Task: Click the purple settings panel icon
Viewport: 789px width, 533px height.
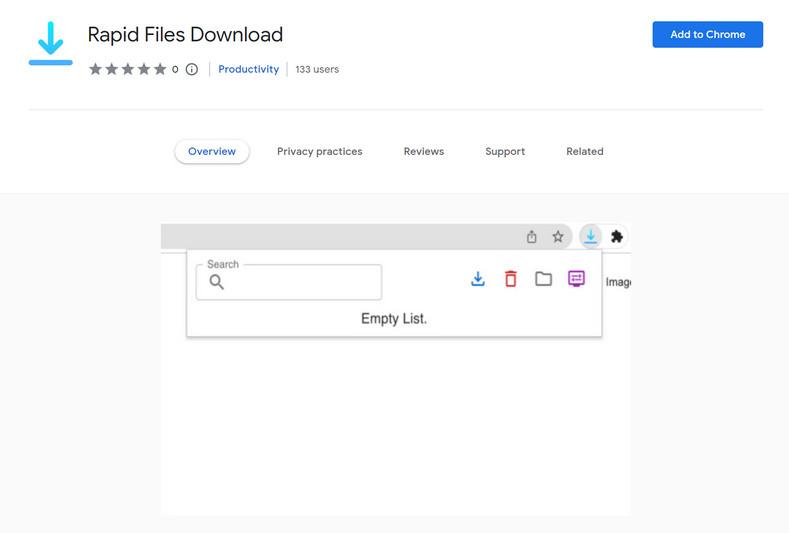Action: pos(576,278)
